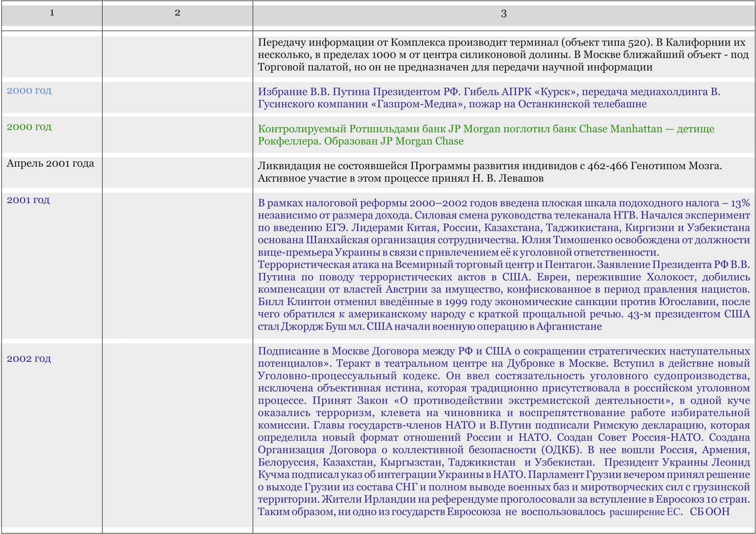Click the paragraph starting 'Подписание в Москве Договора'
Screen dimensions: 756x534
pos(504,431)
